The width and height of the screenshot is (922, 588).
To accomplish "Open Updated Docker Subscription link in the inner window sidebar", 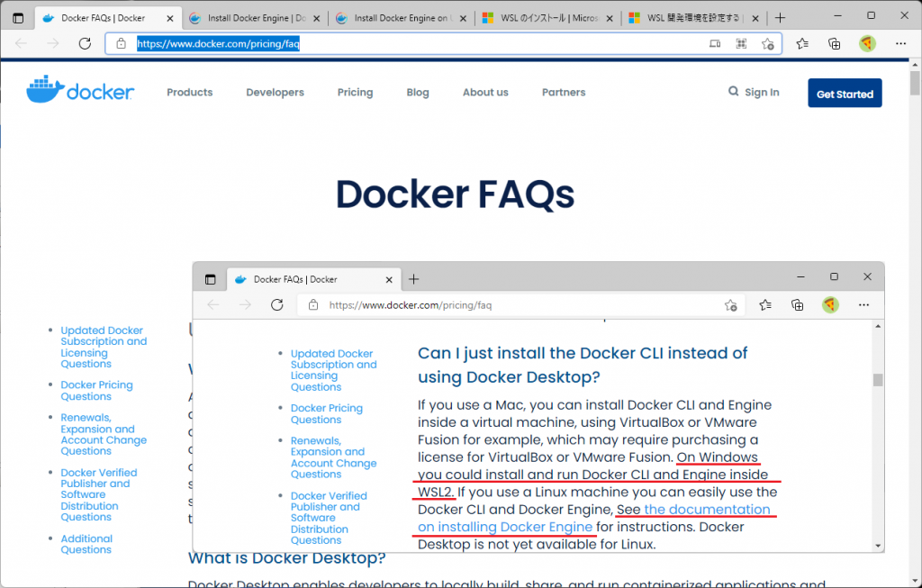I will click(x=333, y=370).
